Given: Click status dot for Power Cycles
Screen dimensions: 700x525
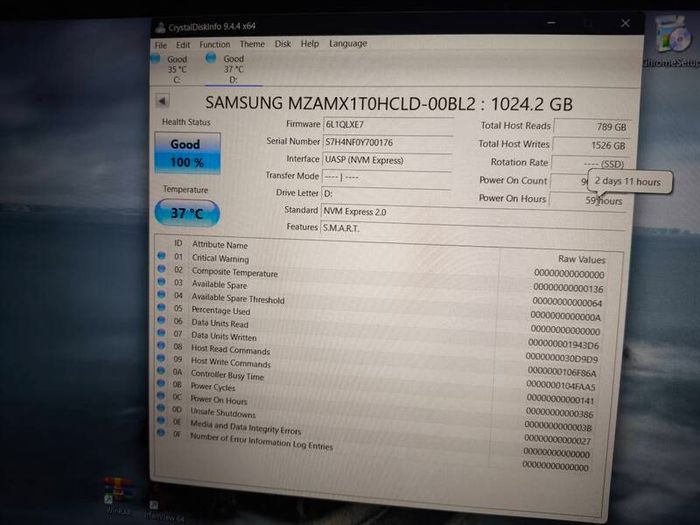Looking at the screenshot, I should point(161,383).
